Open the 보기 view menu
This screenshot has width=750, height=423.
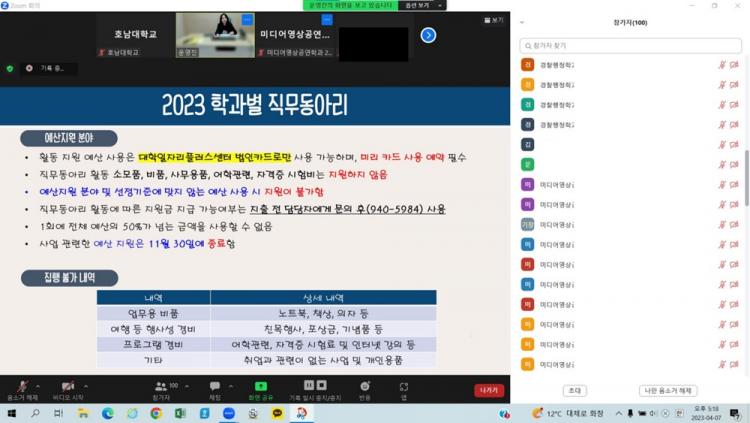coord(494,19)
